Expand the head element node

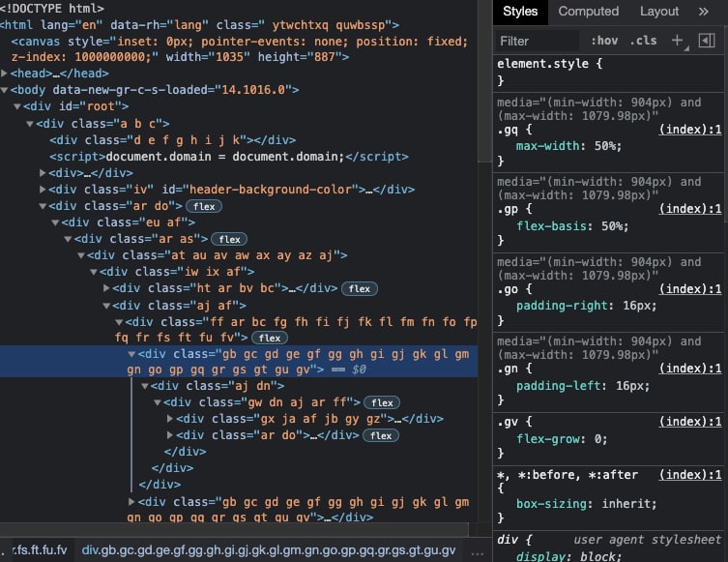[4, 74]
